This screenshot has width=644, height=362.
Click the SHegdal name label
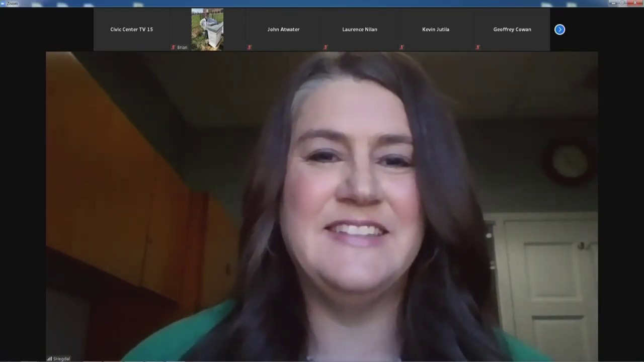pyautogui.click(x=62, y=358)
